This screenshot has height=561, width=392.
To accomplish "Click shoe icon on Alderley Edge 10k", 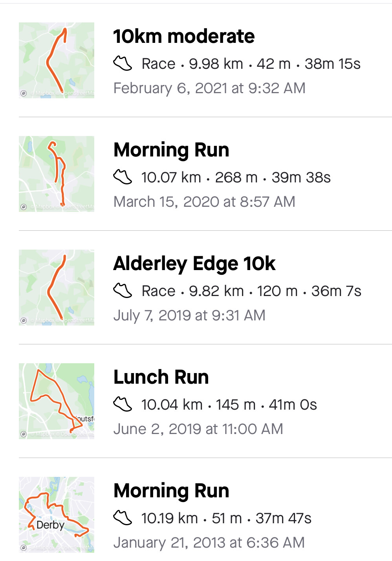I will coord(123,291).
